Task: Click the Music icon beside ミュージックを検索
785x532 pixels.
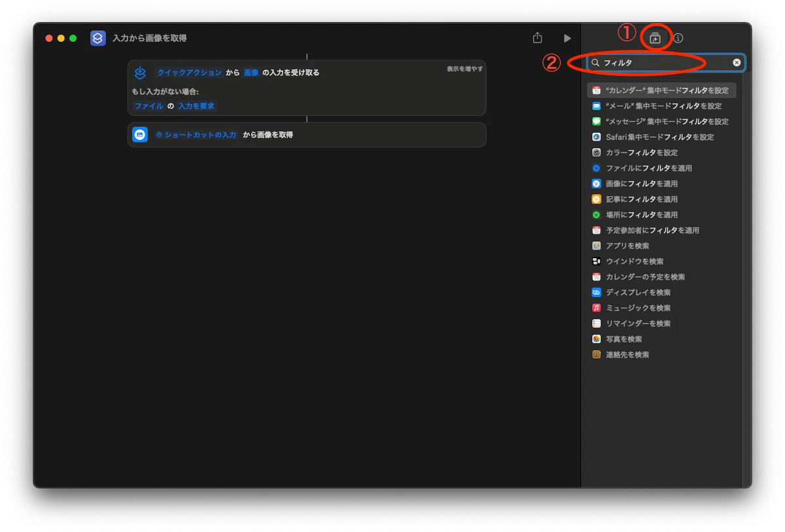Action: tap(596, 308)
